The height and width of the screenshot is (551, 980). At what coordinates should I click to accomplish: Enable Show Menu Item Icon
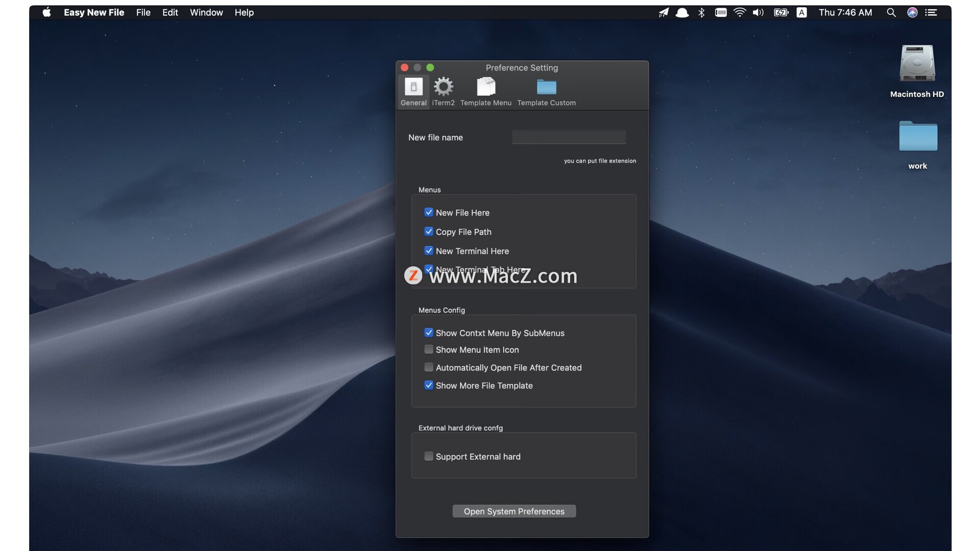tap(429, 349)
